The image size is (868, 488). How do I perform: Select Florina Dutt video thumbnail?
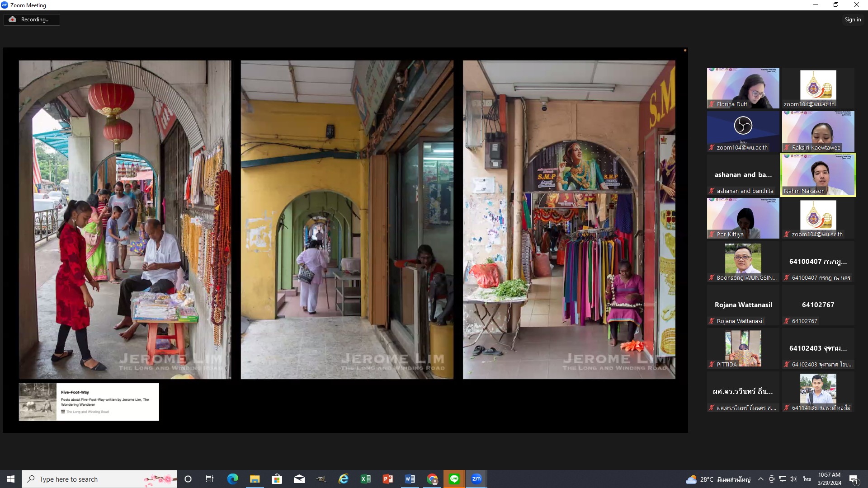(743, 88)
